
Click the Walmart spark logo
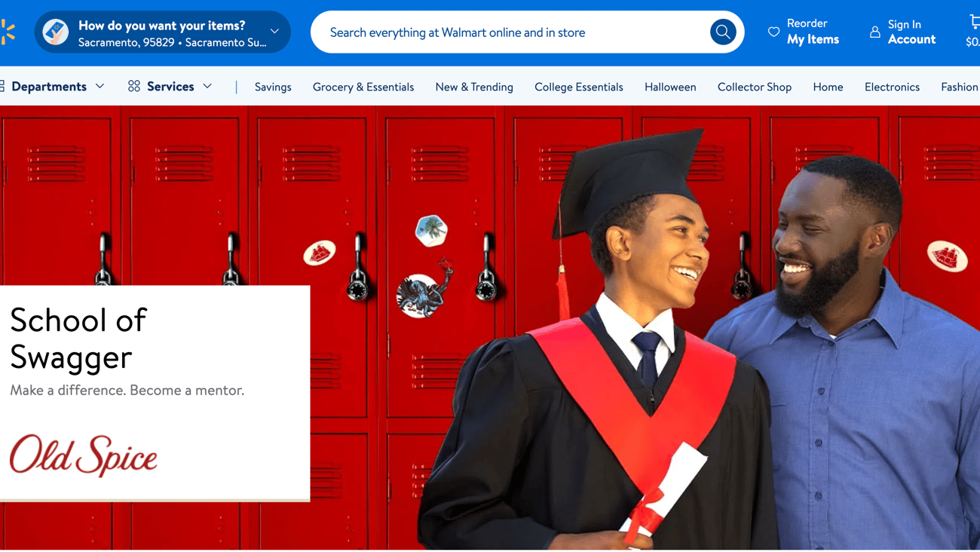[8, 32]
